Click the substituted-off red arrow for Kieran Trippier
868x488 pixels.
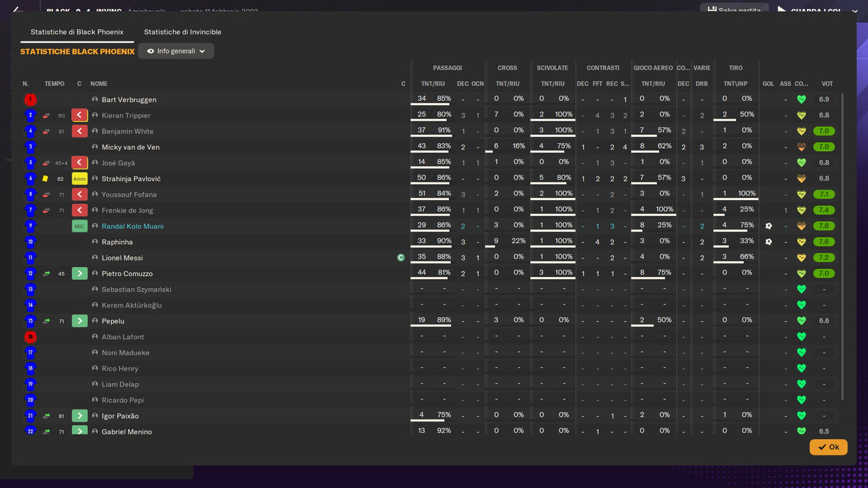point(46,116)
